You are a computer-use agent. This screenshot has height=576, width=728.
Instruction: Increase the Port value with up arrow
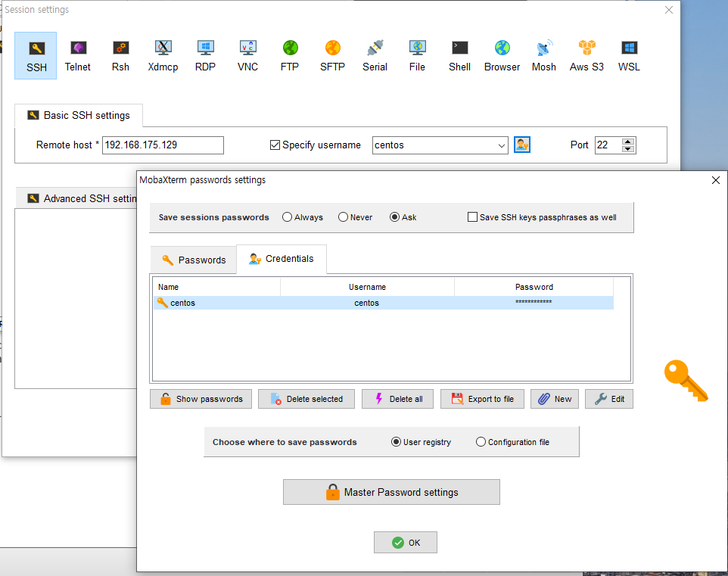click(x=627, y=142)
